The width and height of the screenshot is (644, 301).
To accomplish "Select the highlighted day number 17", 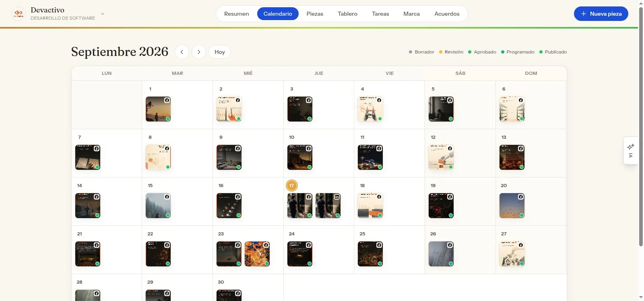I will pyautogui.click(x=292, y=186).
